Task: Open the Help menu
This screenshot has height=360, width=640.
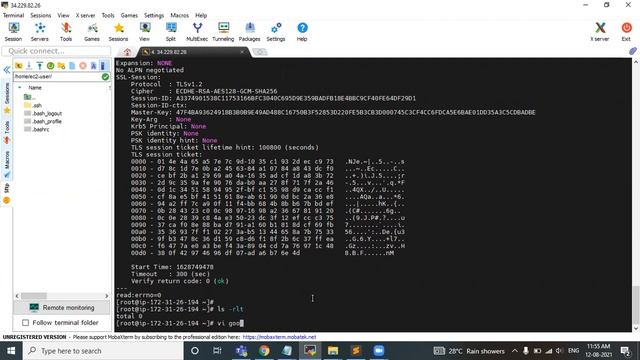Action: click(201, 15)
